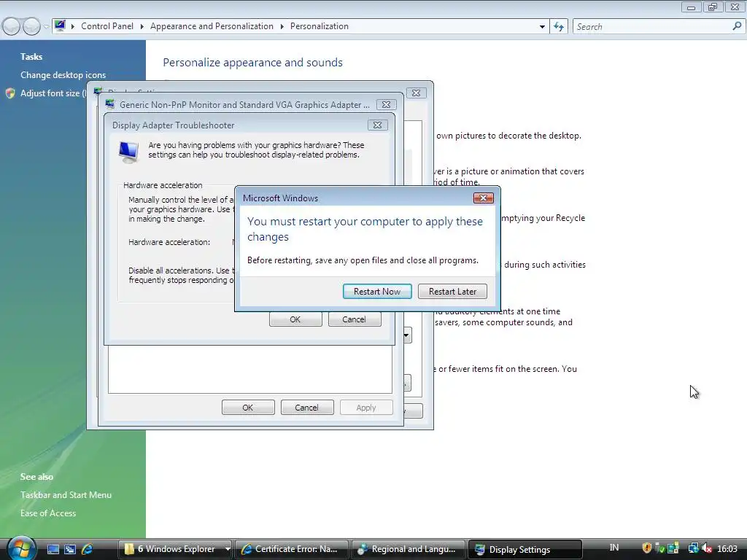
Task: Open the Start menu orb
Action: pos(21,548)
